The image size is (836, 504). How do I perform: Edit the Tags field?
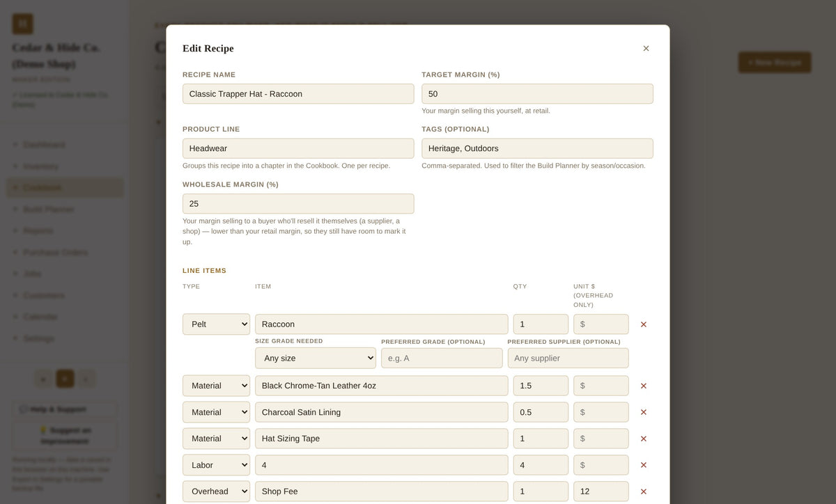pyautogui.click(x=537, y=148)
